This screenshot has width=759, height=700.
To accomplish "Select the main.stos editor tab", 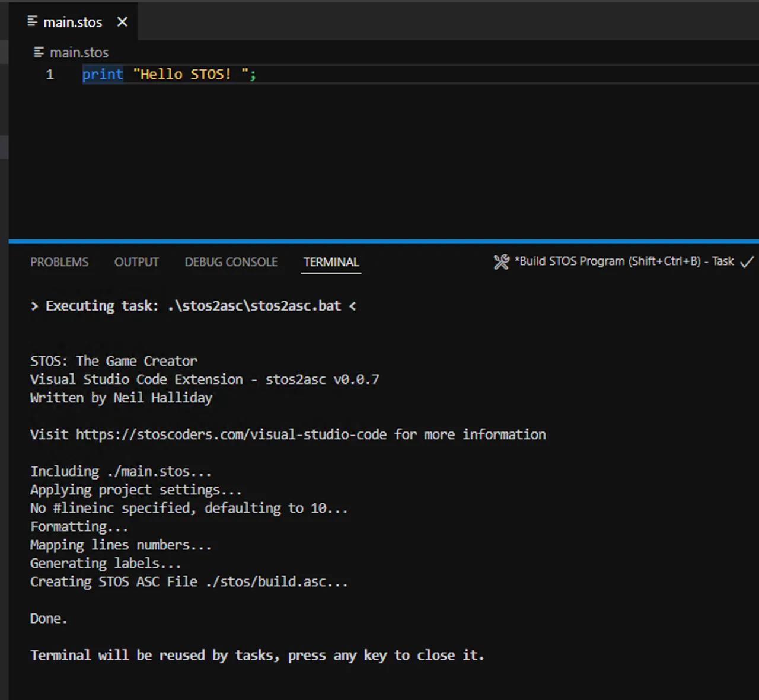I will click(74, 21).
